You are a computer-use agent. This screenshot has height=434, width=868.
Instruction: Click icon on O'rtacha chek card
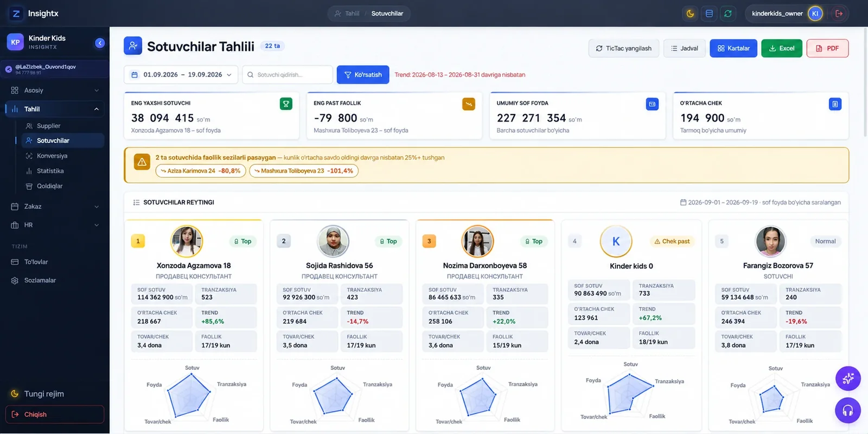coord(835,104)
